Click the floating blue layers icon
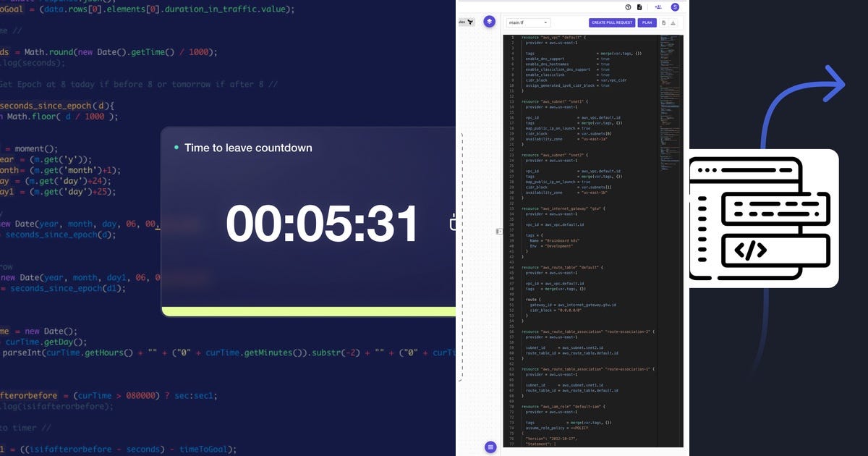 [x=490, y=21]
